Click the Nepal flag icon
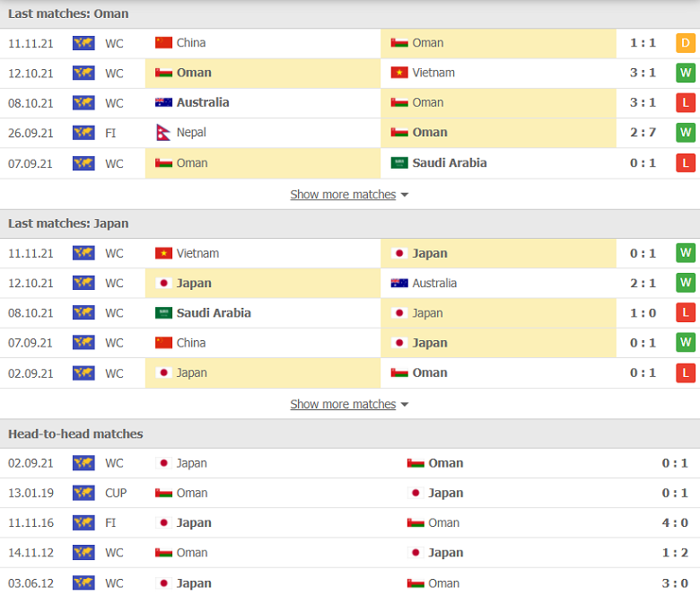 [x=163, y=133]
